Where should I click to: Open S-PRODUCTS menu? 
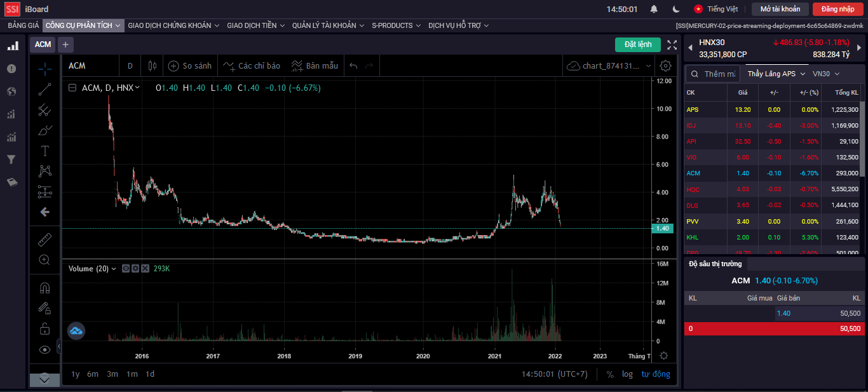397,25
